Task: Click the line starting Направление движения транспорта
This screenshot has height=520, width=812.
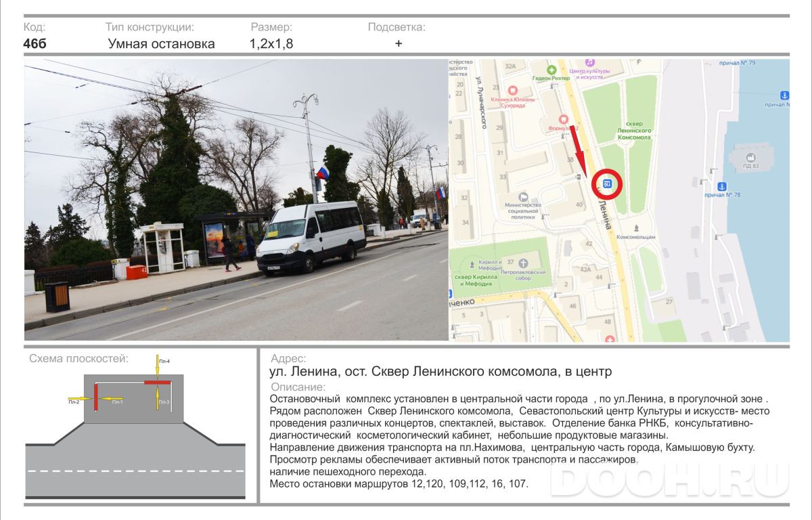Action: [512, 448]
